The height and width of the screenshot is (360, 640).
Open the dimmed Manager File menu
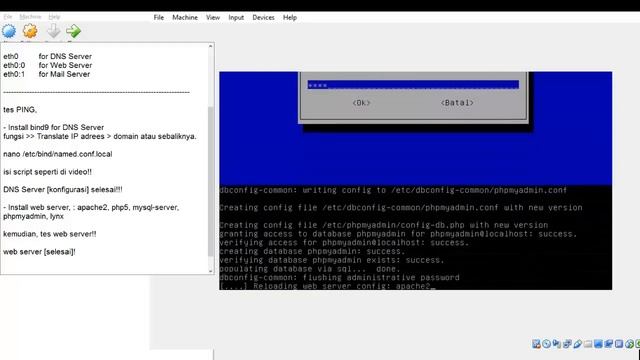point(8,17)
